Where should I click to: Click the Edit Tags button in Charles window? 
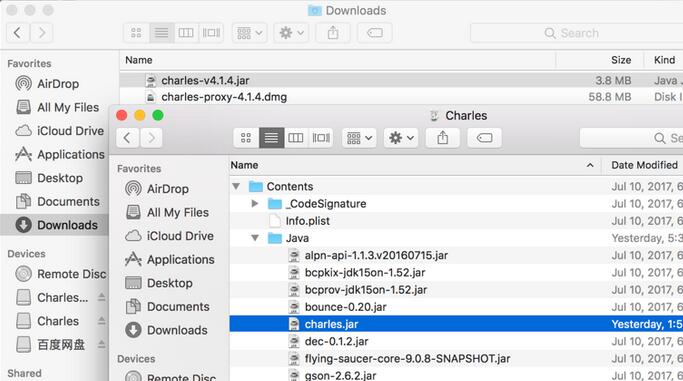[x=484, y=138]
